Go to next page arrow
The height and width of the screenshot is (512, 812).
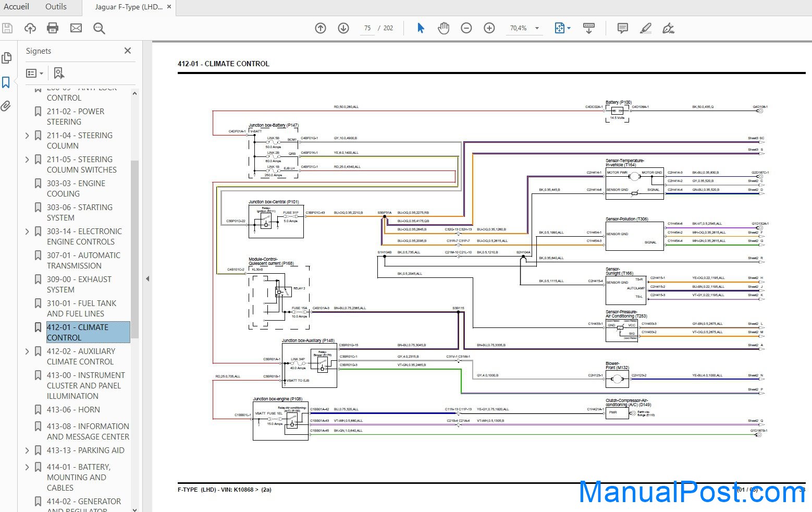[x=343, y=28]
